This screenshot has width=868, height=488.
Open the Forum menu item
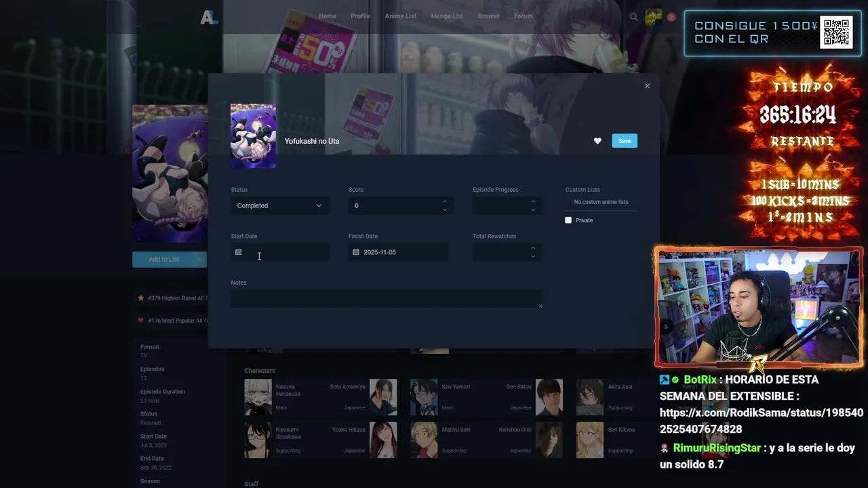523,16
